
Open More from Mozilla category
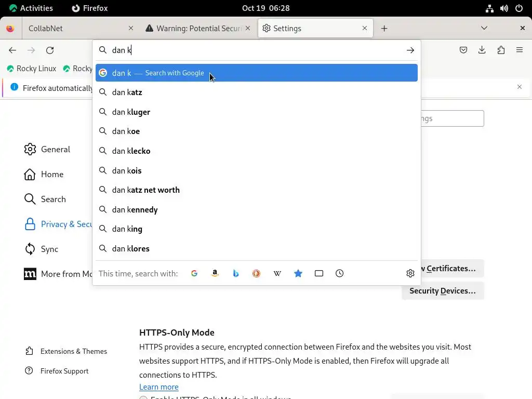pyautogui.click(x=58, y=274)
